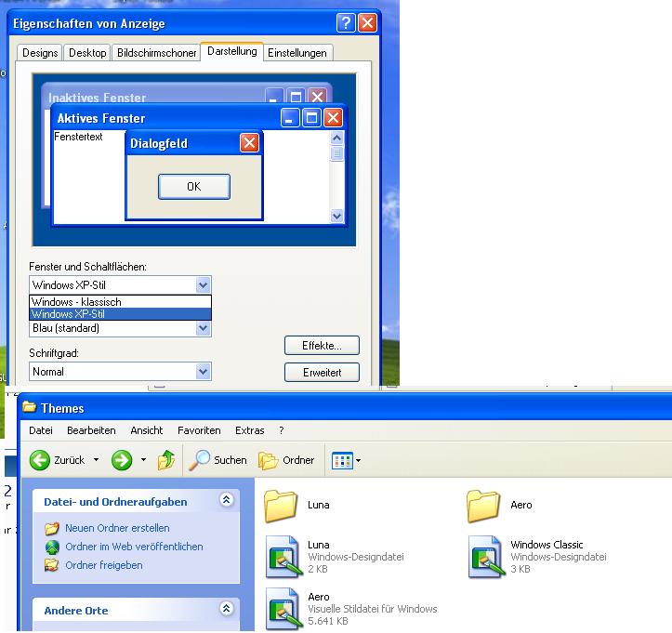672x633 pixels.
Task: Click the preview scrollbar up arrow
Action: click(336, 138)
